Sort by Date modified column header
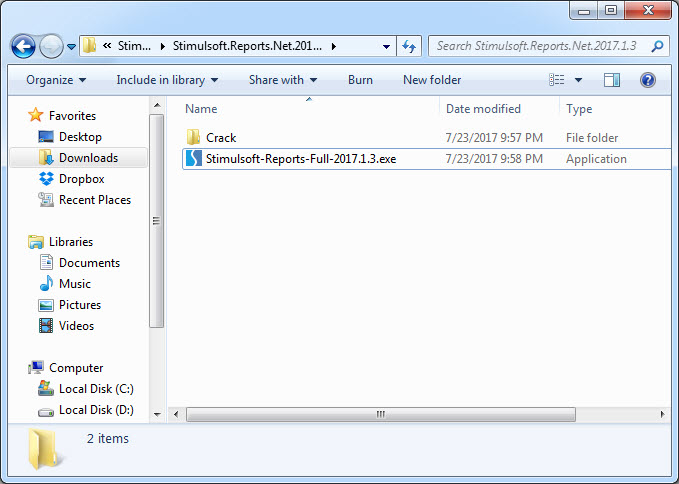Viewport: 679px width, 484px height. [x=483, y=109]
